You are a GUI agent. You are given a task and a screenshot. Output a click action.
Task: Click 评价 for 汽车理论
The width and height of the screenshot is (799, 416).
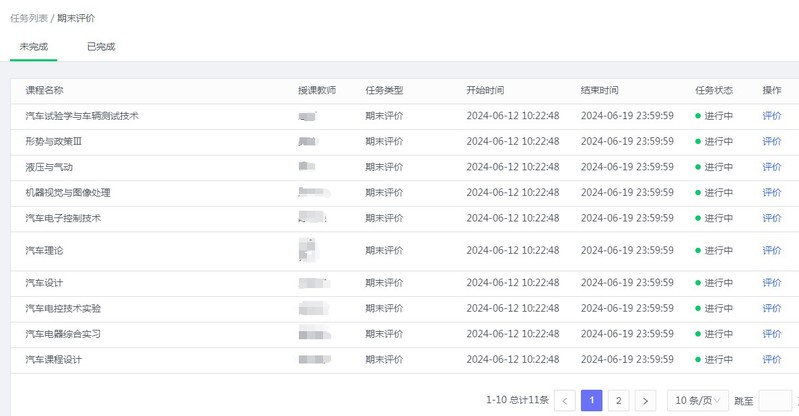pos(772,251)
